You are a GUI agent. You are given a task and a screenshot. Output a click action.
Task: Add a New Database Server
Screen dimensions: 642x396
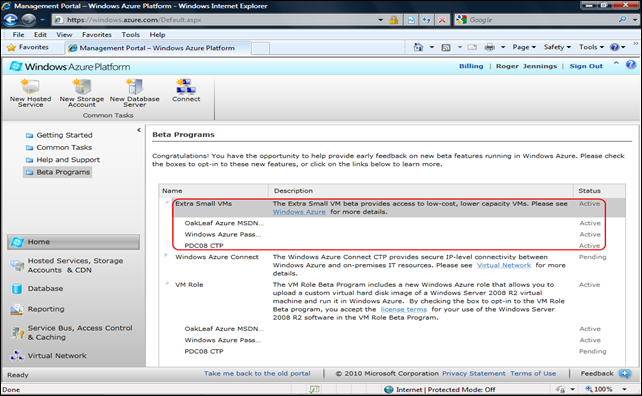pos(134,93)
